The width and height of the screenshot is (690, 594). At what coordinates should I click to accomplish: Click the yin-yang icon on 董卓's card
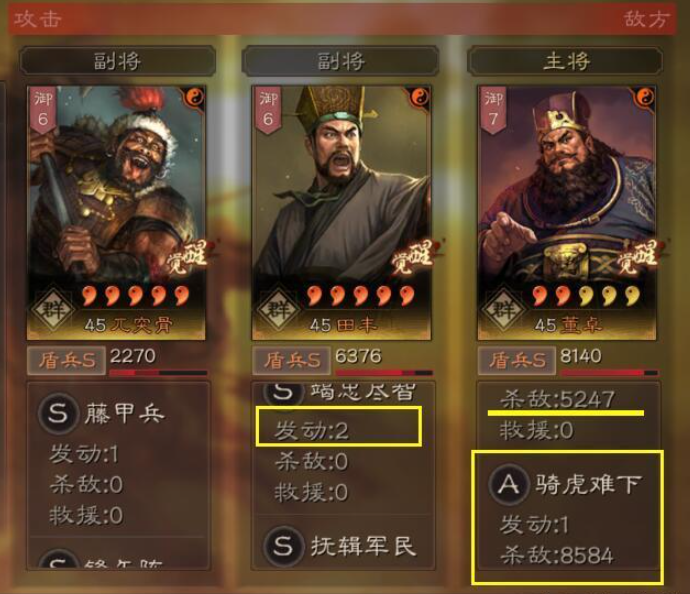[x=644, y=97]
